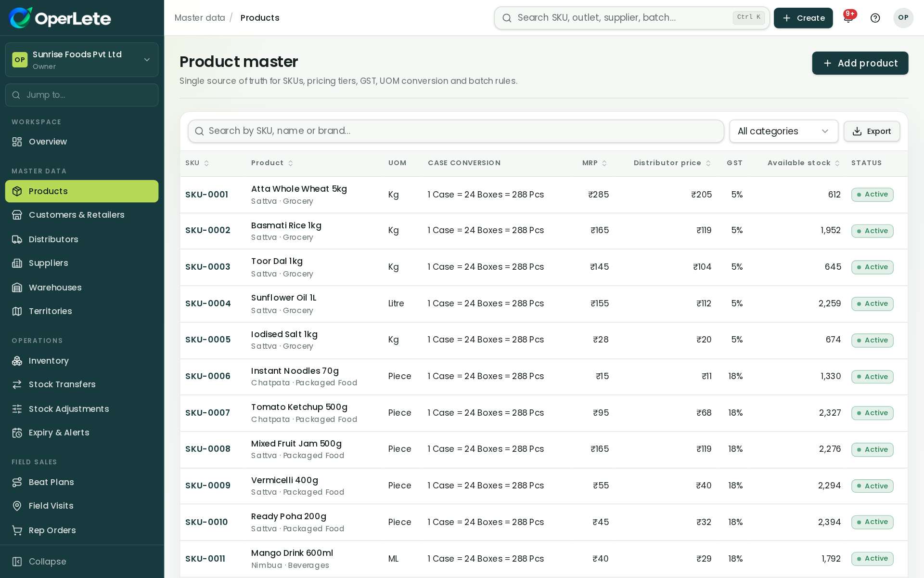Sort by Available stock column
Viewport: 924px width, 578px height.
[x=804, y=163]
